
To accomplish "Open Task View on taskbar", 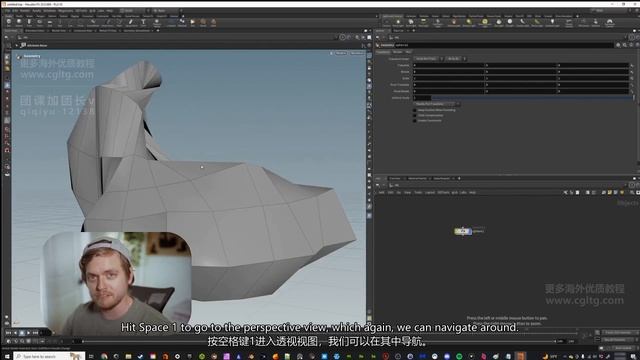I will [x=91, y=356].
